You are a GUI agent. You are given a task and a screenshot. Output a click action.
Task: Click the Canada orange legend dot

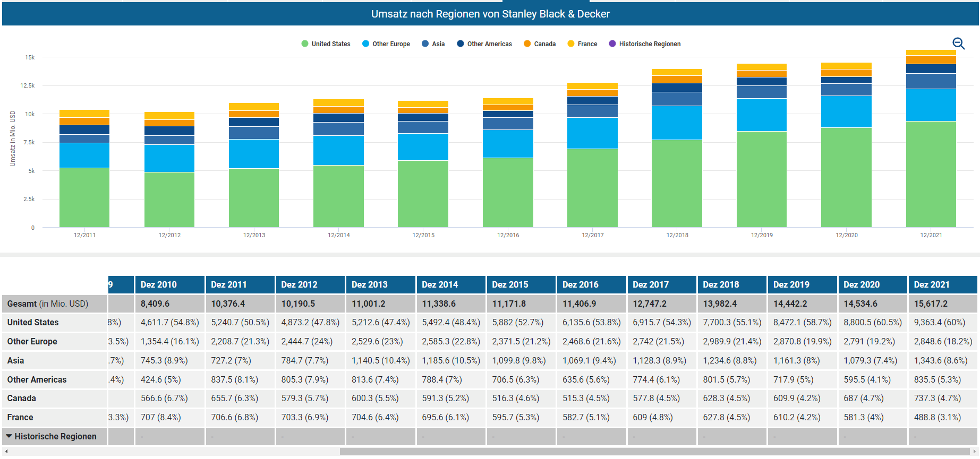point(527,44)
